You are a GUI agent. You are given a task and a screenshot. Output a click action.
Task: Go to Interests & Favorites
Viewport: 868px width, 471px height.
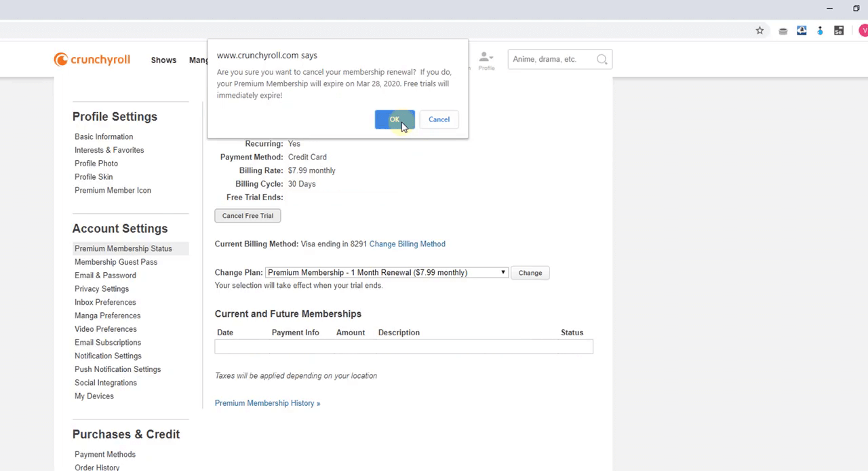coord(109,150)
